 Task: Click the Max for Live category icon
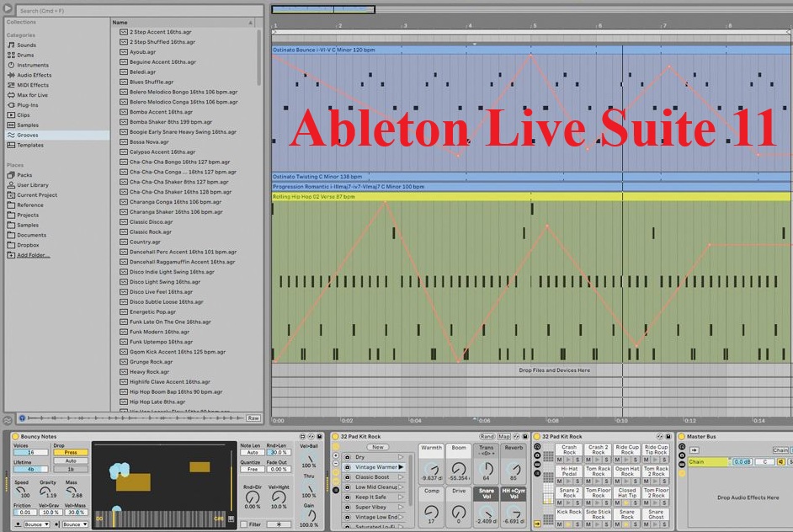[x=12, y=95]
